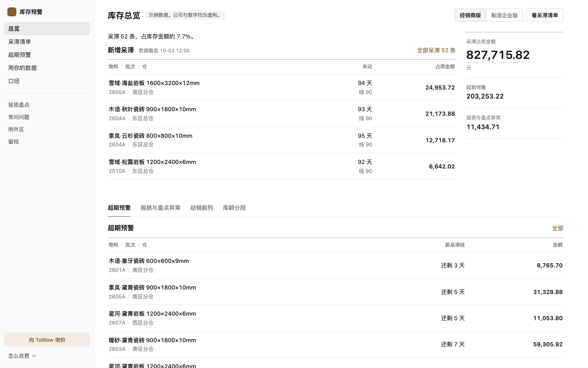Expand the 怎么收费 chevron

point(34,356)
